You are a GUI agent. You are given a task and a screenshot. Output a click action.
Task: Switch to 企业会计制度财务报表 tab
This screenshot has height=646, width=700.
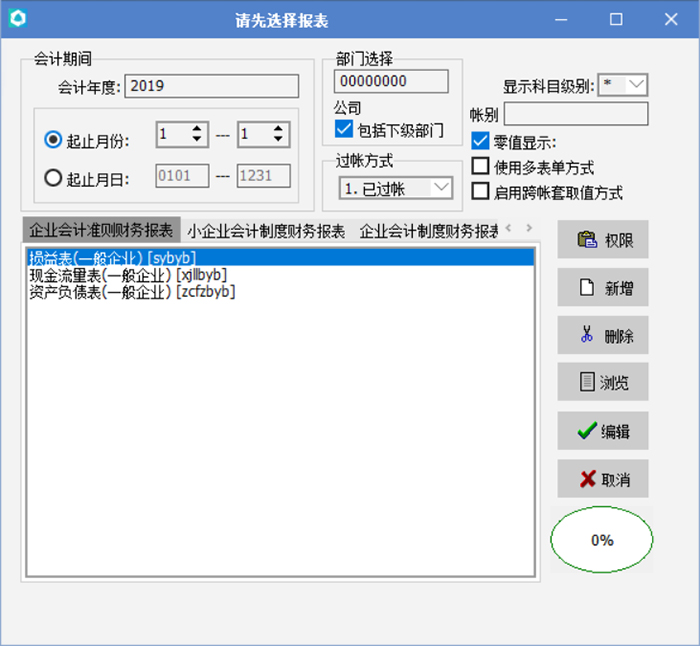(428, 231)
